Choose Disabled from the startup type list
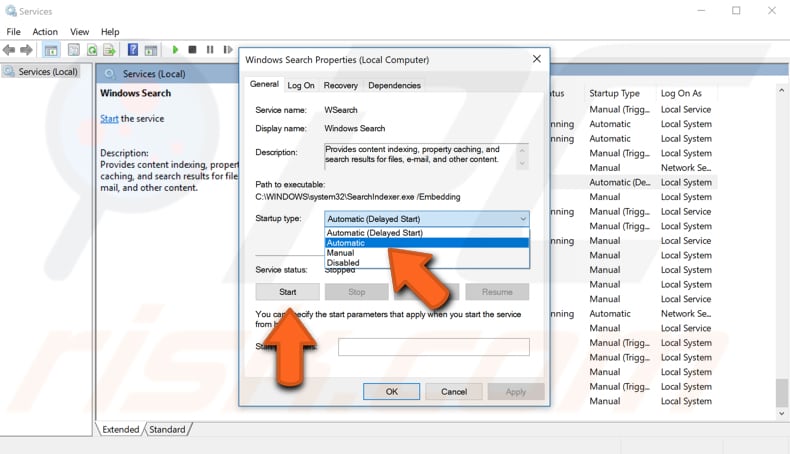 pos(427,263)
